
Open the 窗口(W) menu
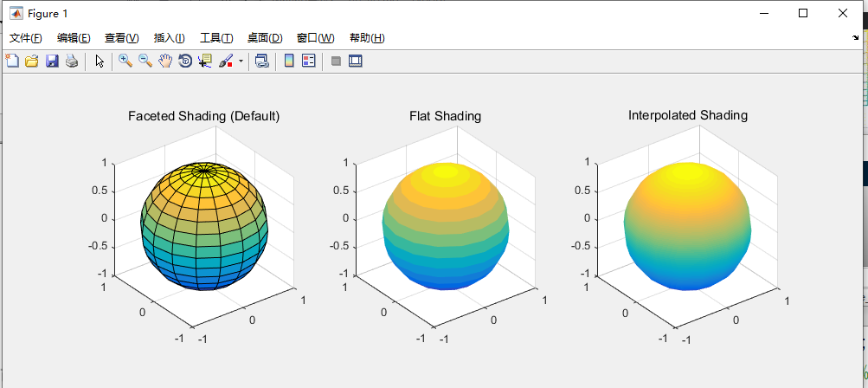(316, 38)
